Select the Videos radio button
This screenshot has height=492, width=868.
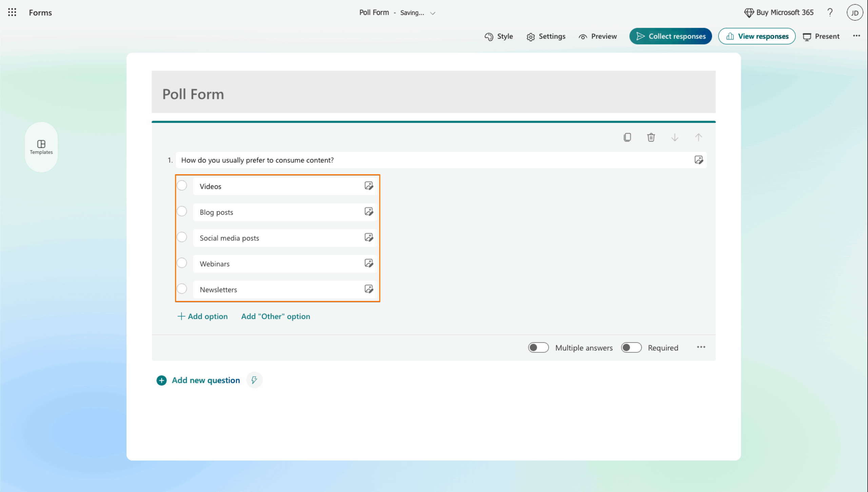[x=182, y=185]
